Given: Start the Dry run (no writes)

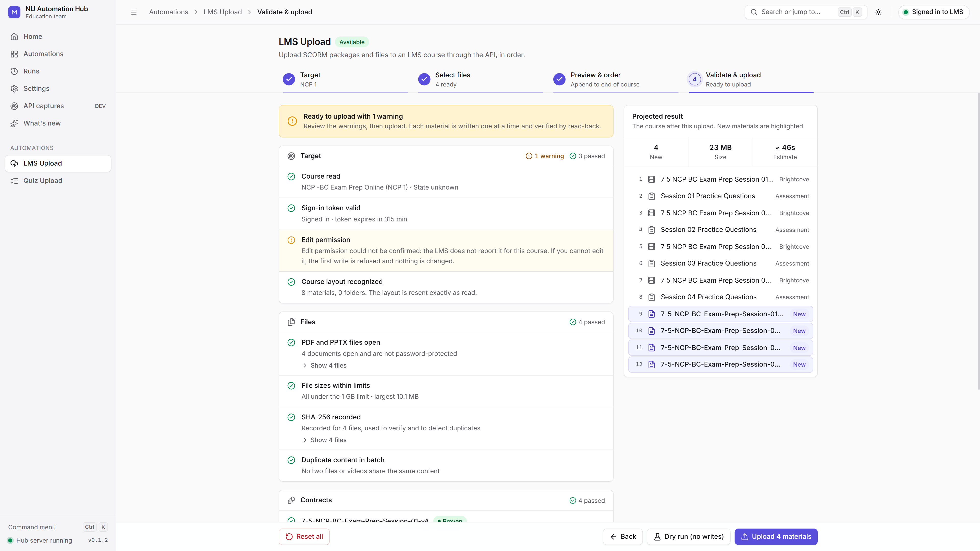Looking at the screenshot, I should point(689,536).
